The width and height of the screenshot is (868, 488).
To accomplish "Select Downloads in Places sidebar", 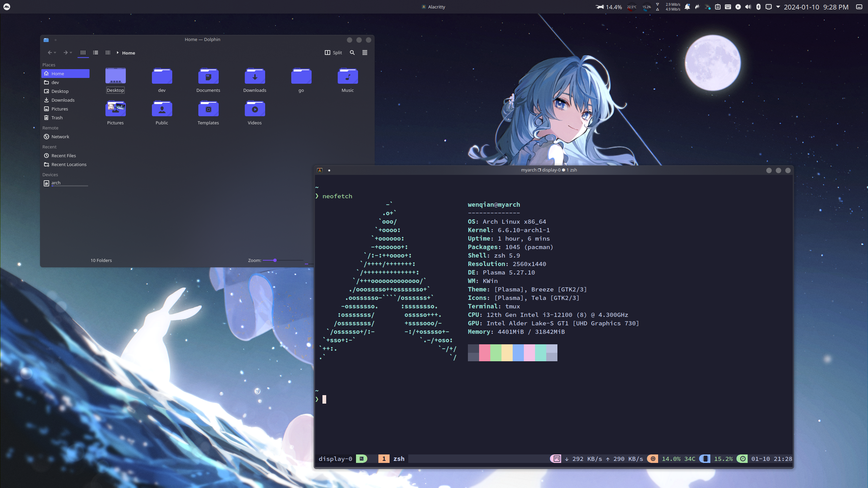I will [x=63, y=100].
